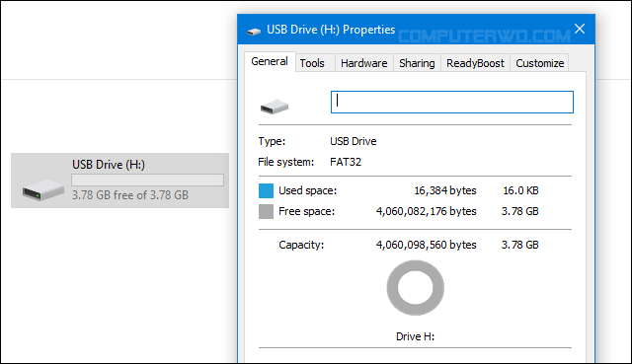Screen dimensions: 632x364
Task: Click the USB drive icon in title bar
Action: [x=254, y=31]
